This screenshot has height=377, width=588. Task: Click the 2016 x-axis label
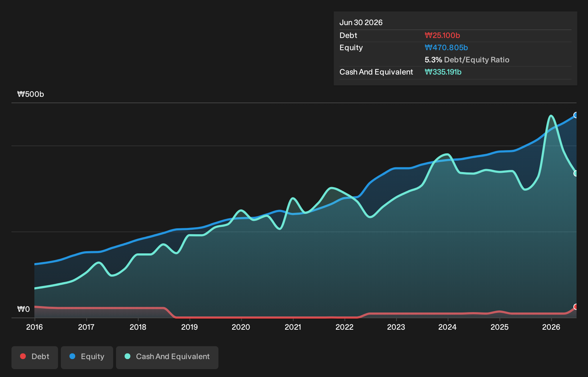[x=34, y=327]
